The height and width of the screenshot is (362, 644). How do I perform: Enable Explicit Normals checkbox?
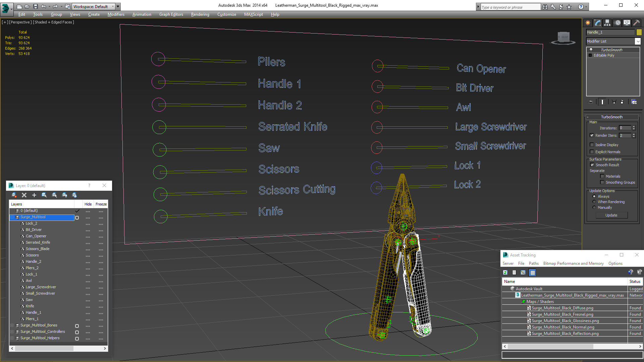(592, 152)
